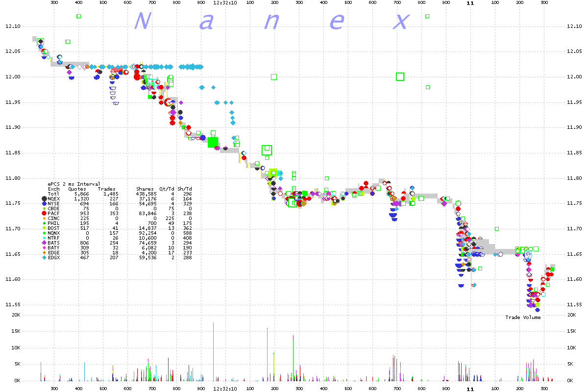
Task: Click BATS shares value '74,659'
Action: (x=147, y=243)
